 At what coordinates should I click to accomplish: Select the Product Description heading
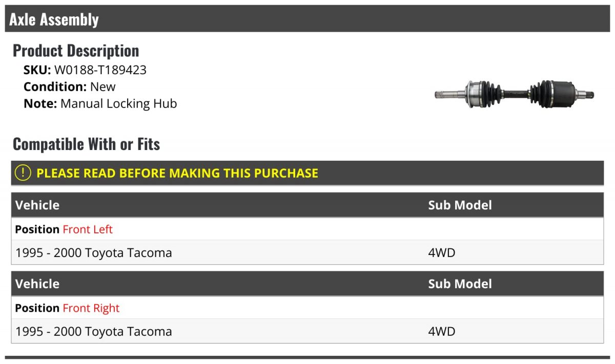pos(76,51)
